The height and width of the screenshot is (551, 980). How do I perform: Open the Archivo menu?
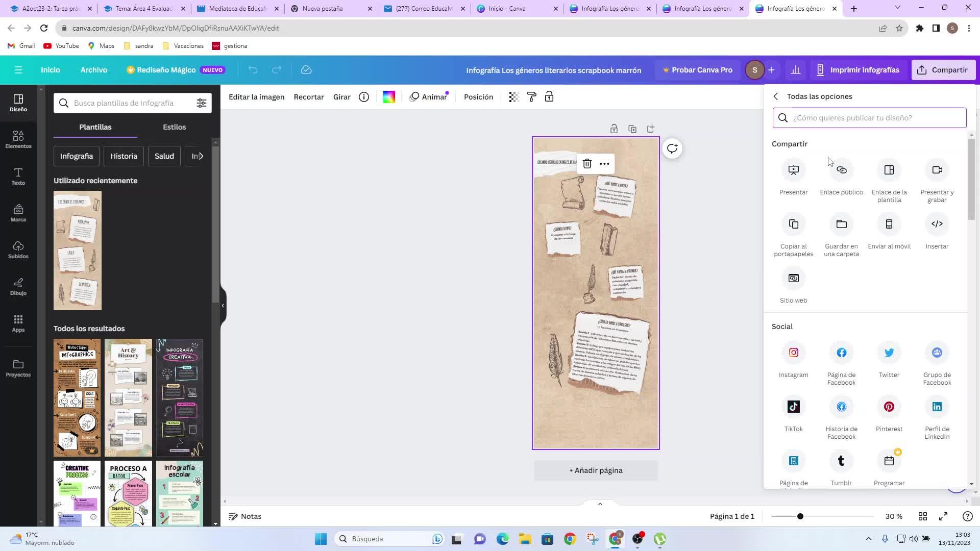(x=94, y=70)
